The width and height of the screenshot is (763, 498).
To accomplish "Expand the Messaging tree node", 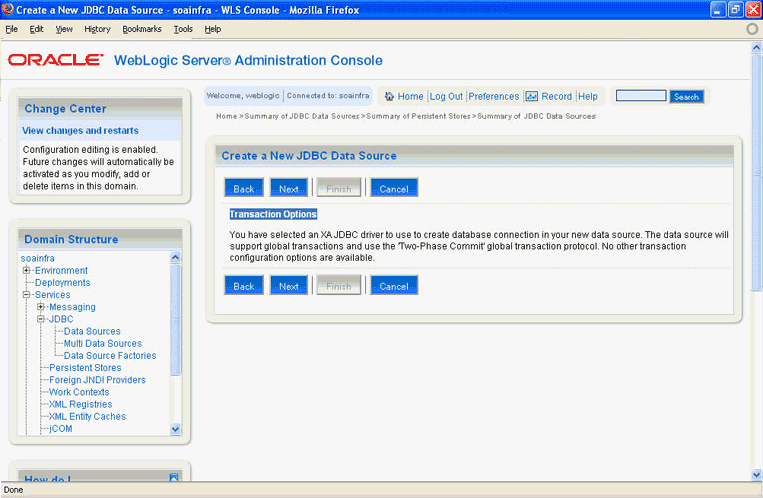I will 41,307.
